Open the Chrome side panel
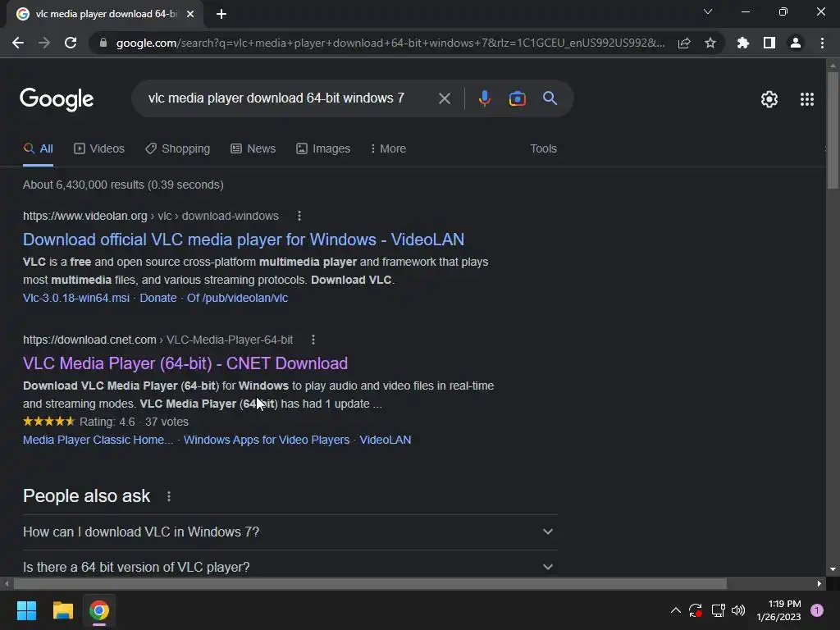The width and height of the screenshot is (840, 630). pyautogui.click(x=769, y=43)
